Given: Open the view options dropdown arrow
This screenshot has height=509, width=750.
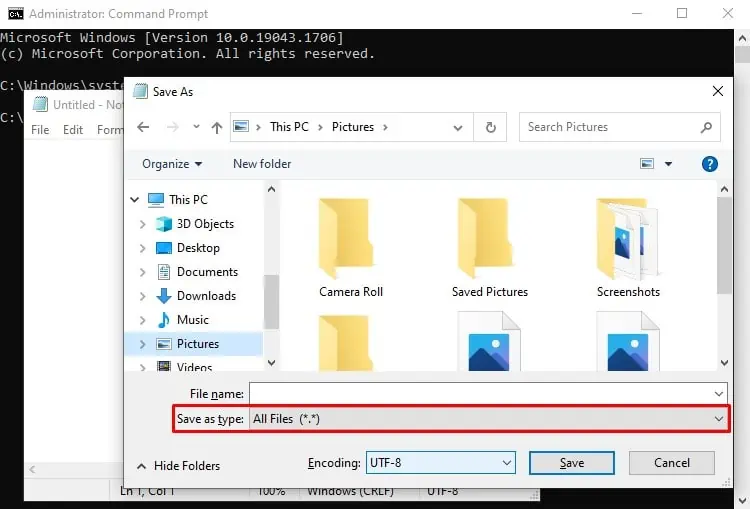Looking at the screenshot, I should (668, 164).
